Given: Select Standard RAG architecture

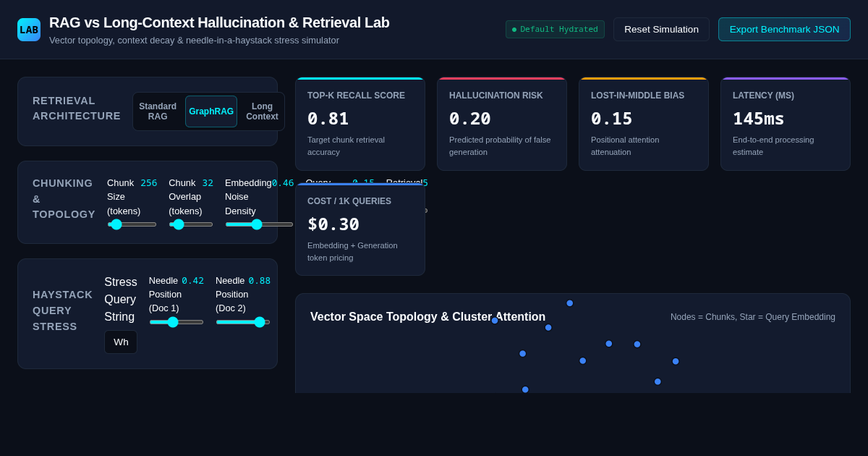Looking at the screenshot, I should (158, 111).
